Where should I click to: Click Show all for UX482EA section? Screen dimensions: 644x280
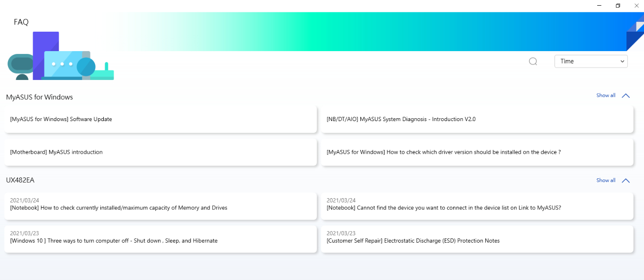click(606, 180)
